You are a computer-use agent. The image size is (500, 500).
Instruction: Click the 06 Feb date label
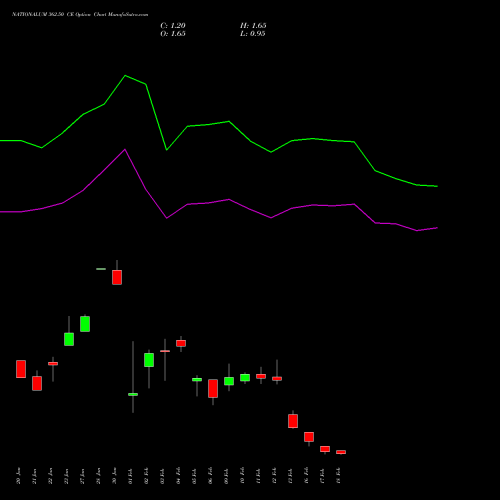pyautogui.click(x=210, y=476)
